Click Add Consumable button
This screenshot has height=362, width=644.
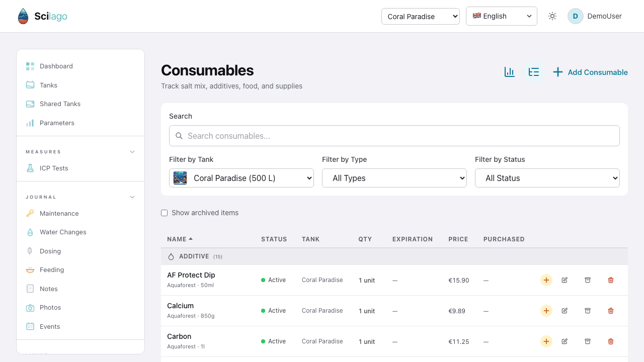coord(590,72)
